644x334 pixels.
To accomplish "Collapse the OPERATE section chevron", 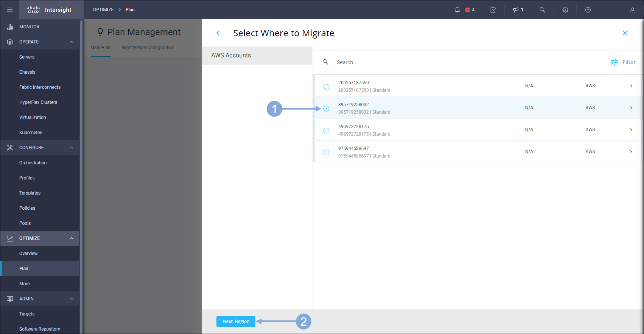I will coord(72,42).
